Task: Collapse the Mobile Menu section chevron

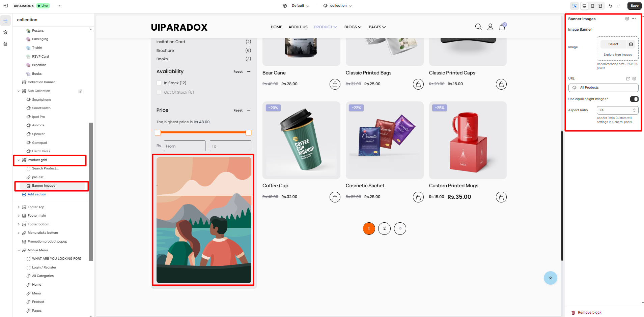Action: pos(19,250)
